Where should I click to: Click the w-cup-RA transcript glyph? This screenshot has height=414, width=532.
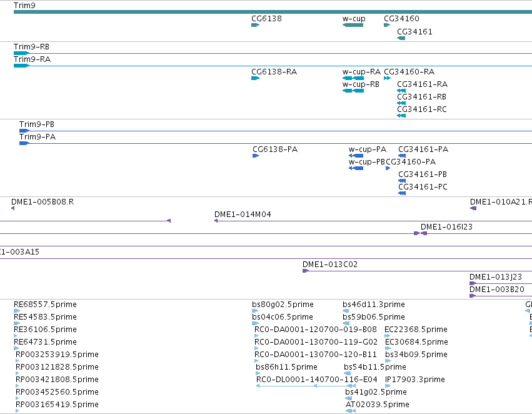tap(353, 78)
